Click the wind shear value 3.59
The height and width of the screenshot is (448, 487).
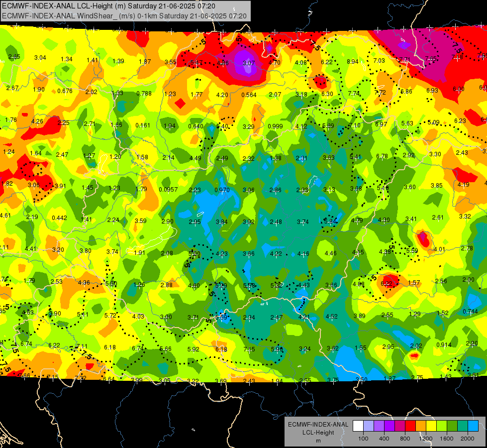140,221
